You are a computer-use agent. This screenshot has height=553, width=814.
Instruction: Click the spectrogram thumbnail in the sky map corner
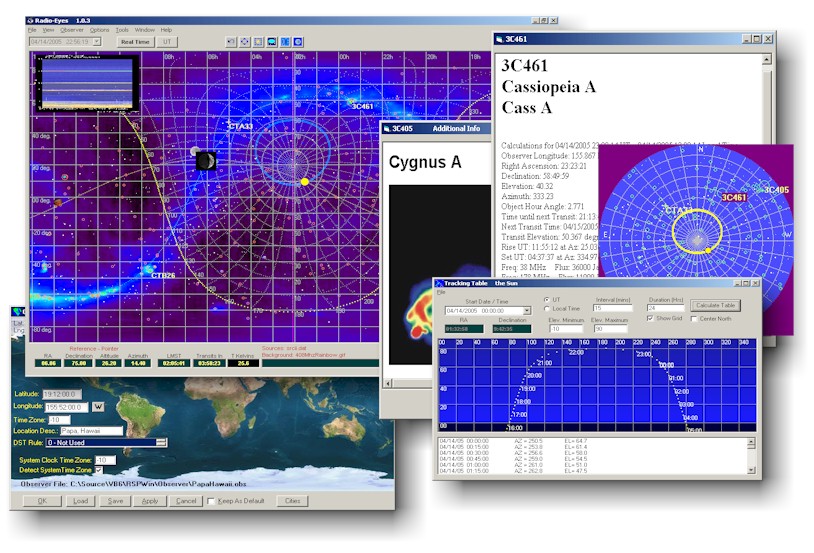87,83
